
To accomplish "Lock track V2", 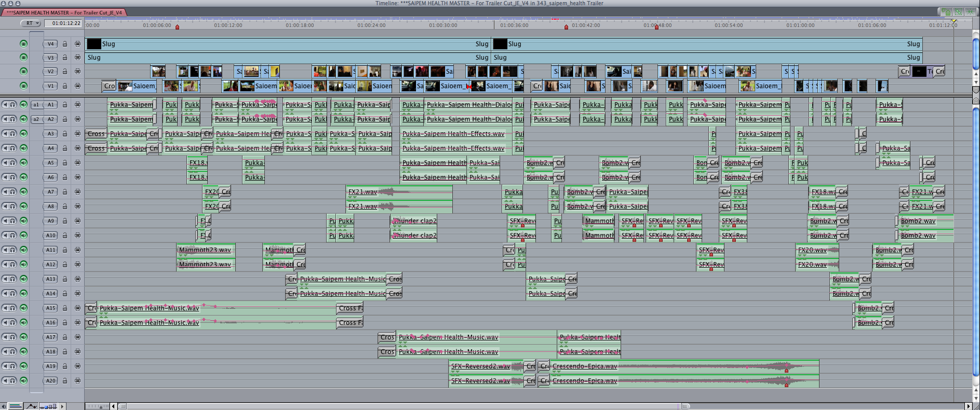I will tap(65, 72).
